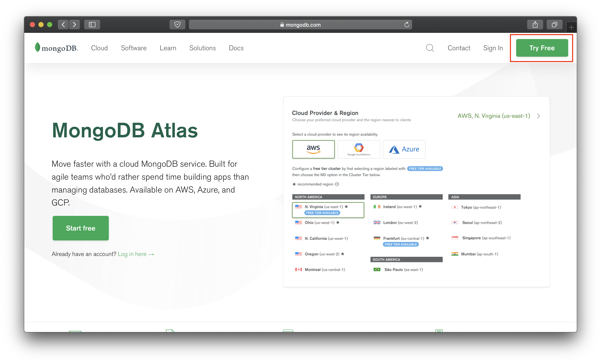Select Azure as cloud provider
The width and height of the screenshot is (601, 364).
[404, 149]
